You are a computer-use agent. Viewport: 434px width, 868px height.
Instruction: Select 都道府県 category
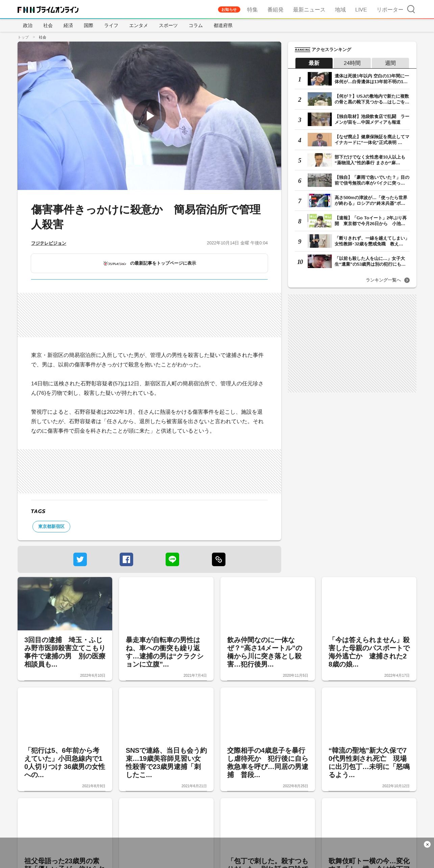pyautogui.click(x=223, y=25)
